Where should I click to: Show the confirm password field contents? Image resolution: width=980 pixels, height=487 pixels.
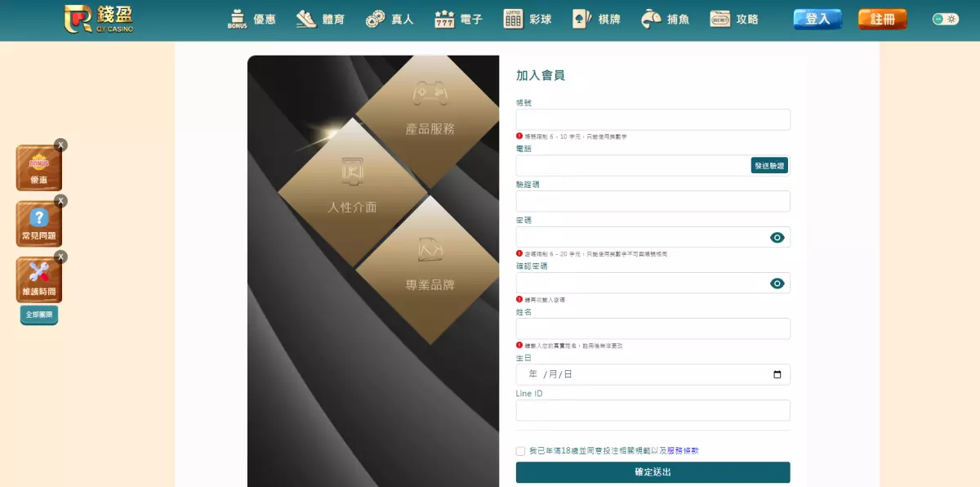(776, 282)
